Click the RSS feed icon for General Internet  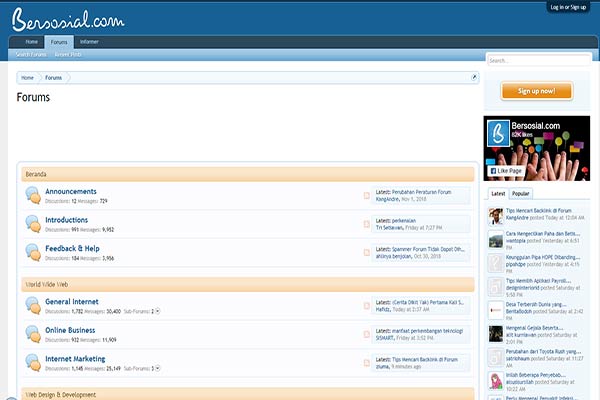(366, 306)
